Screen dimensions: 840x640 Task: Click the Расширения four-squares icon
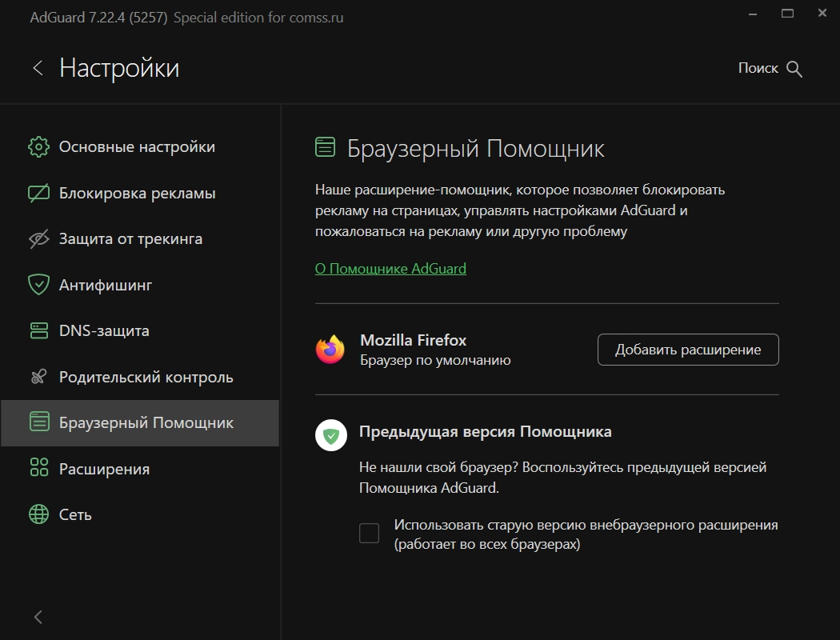click(38, 469)
